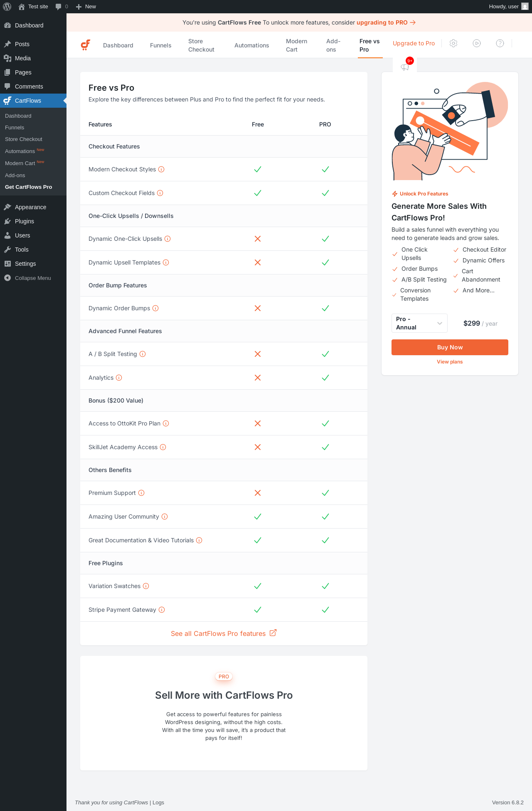Click the WordPress logo in admin bar

pyautogui.click(x=7, y=7)
